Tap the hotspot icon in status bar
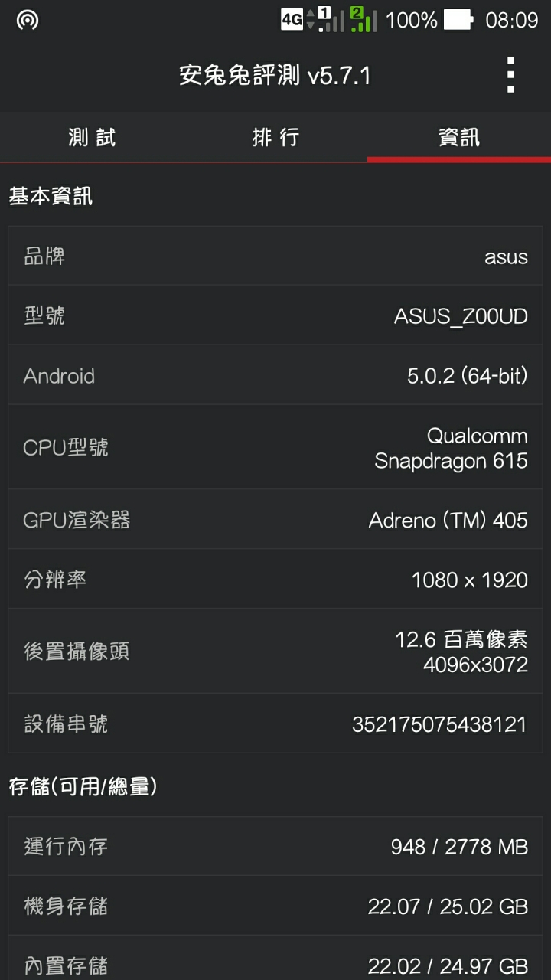 tap(28, 20)
